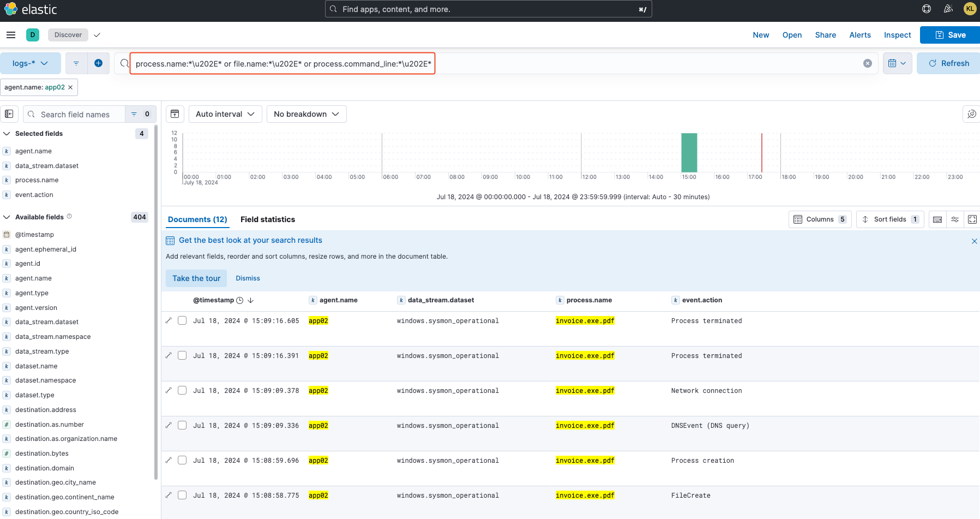Viewport: 980px width, 519px height.
Task: Open the filter options menu icon
Action: coord(76,63)
